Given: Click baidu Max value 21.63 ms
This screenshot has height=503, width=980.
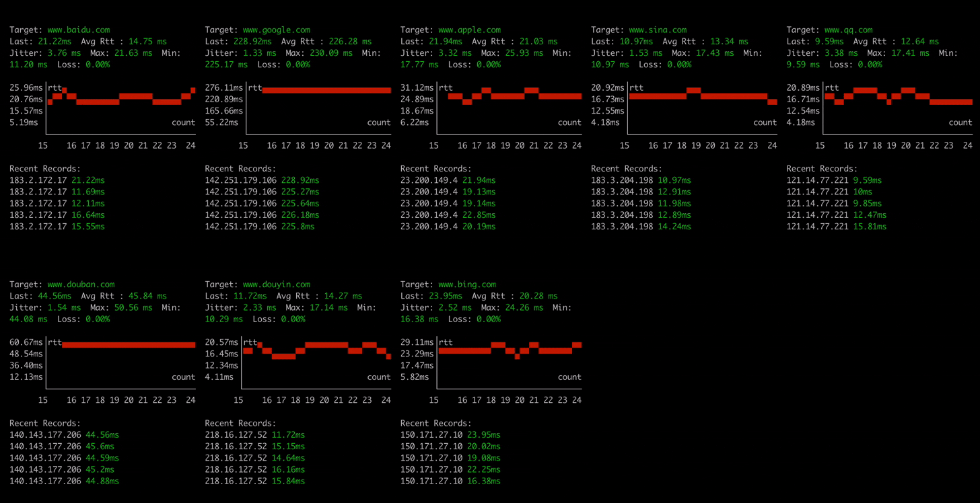Looking at the screenshot, I should pyautogui.click(x=133, y=53).
